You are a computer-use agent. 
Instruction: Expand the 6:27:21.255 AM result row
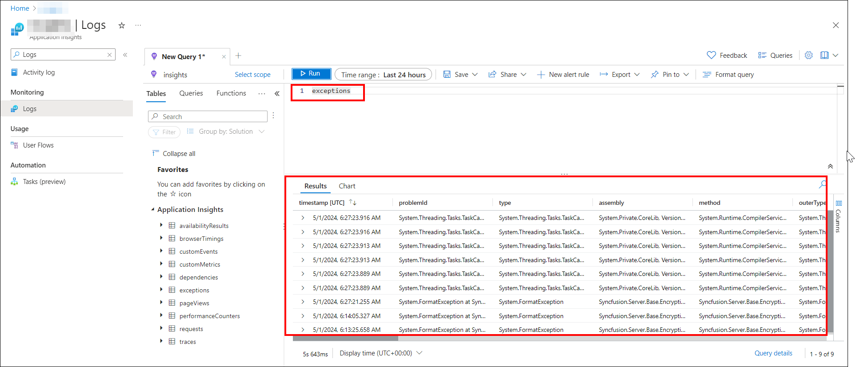pyautogui.click(x=303, y=302)
